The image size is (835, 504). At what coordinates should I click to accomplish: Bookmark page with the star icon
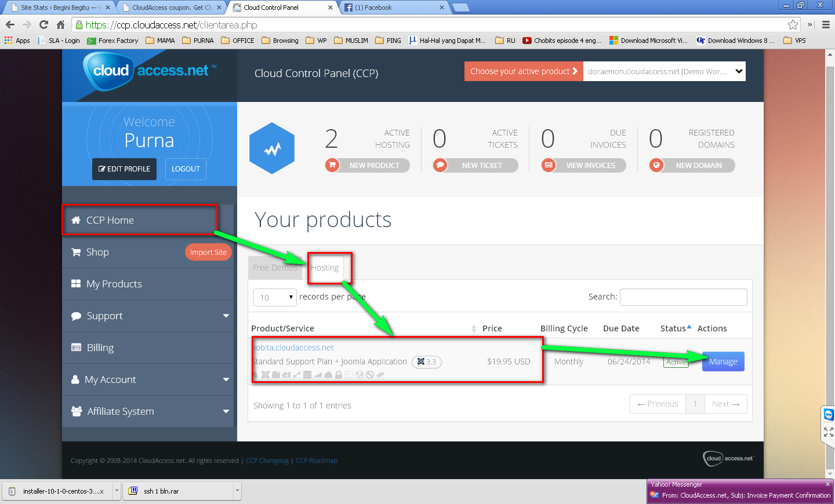tap(793, 24)
